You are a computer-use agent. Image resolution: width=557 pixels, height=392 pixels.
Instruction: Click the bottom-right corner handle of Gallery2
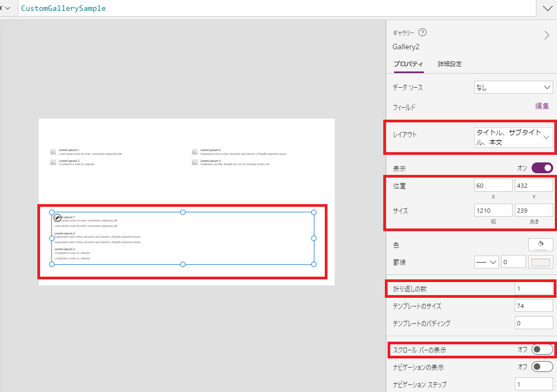[313, 264]
